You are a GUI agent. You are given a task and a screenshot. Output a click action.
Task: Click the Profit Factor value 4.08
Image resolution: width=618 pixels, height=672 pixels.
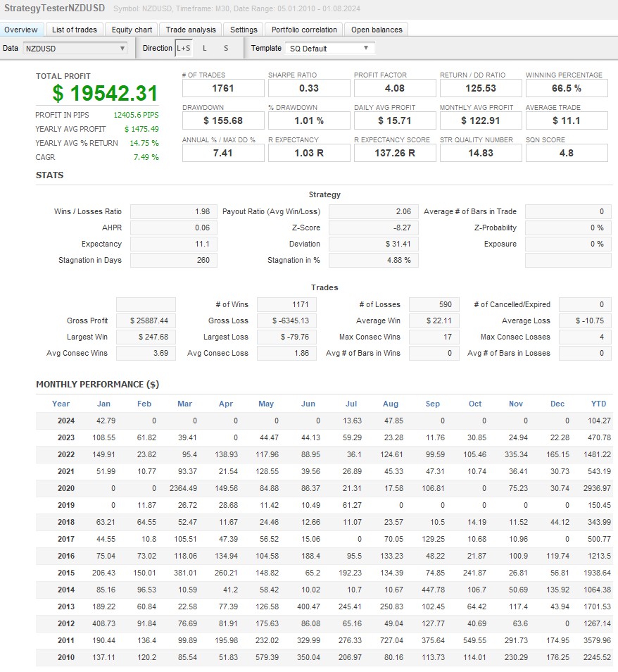click(x=395, y=88)
